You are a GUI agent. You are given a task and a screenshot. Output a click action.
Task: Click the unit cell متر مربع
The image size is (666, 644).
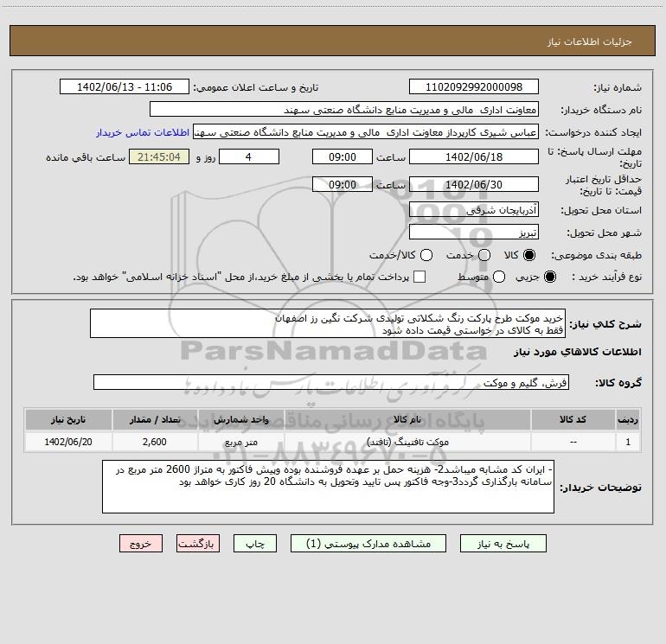coord(240,442)
